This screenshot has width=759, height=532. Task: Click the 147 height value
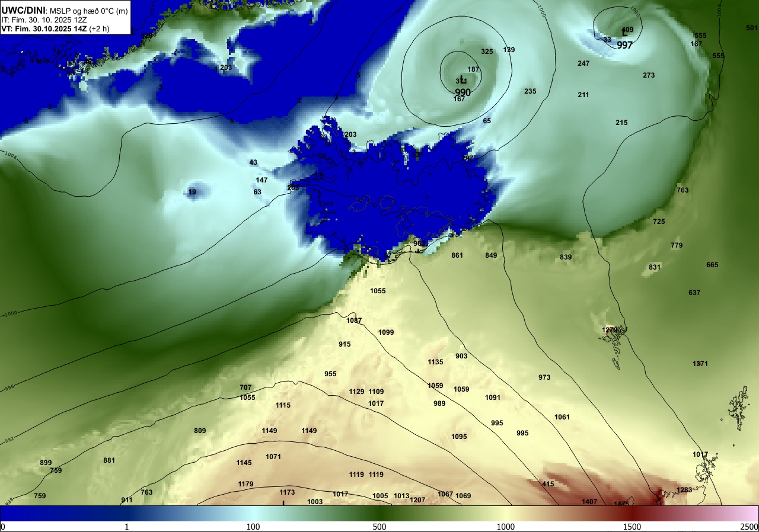(261, 180)
